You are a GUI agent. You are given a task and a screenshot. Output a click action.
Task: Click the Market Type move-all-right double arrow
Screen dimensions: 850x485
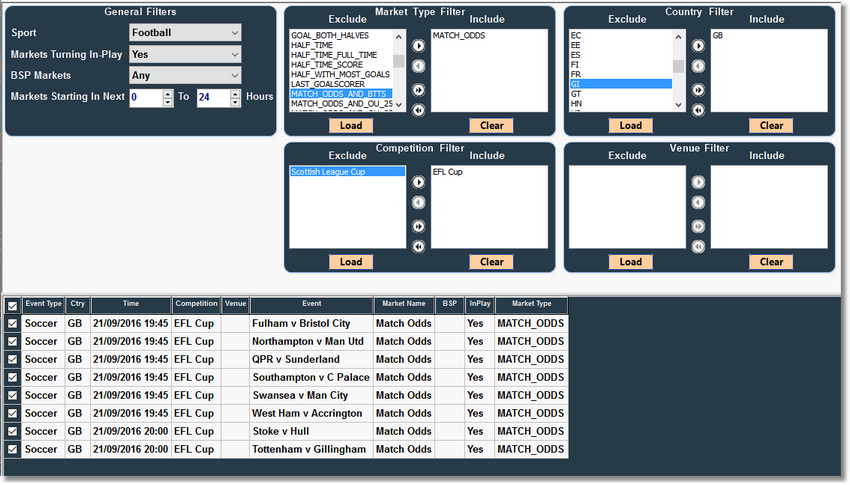tap(418, 90)
